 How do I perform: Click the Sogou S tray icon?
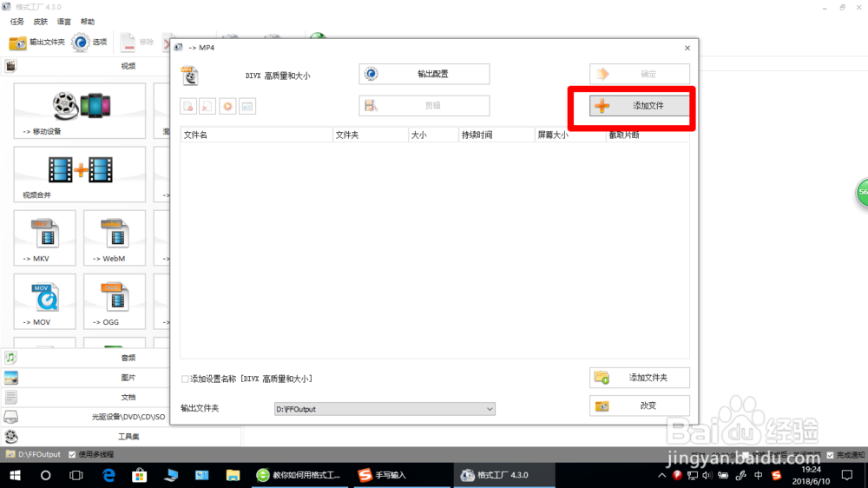click(777, 475)
